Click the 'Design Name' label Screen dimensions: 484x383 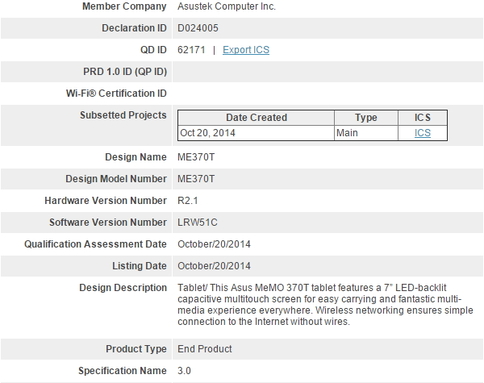pyautogui.click(x=136, y=157)
